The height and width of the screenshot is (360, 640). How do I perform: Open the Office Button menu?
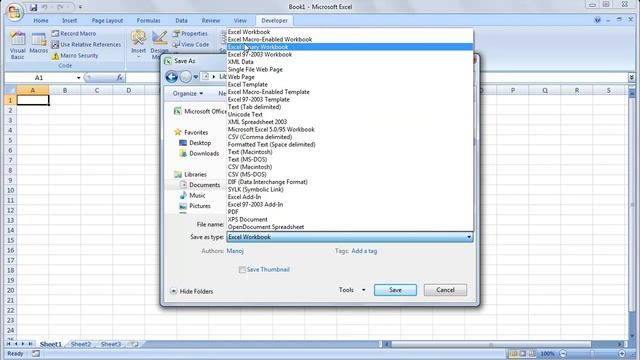tap(14, 11)
